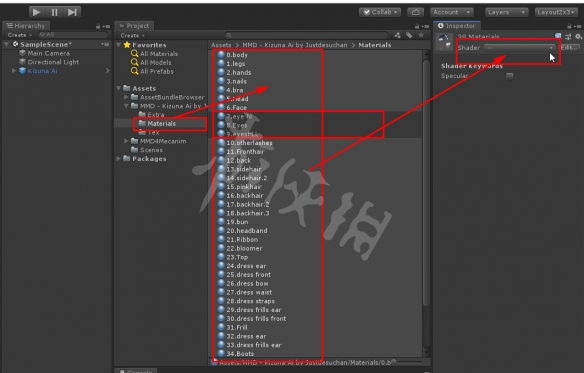
Task: Select the 0.body material icon
Action: point(221,54)
